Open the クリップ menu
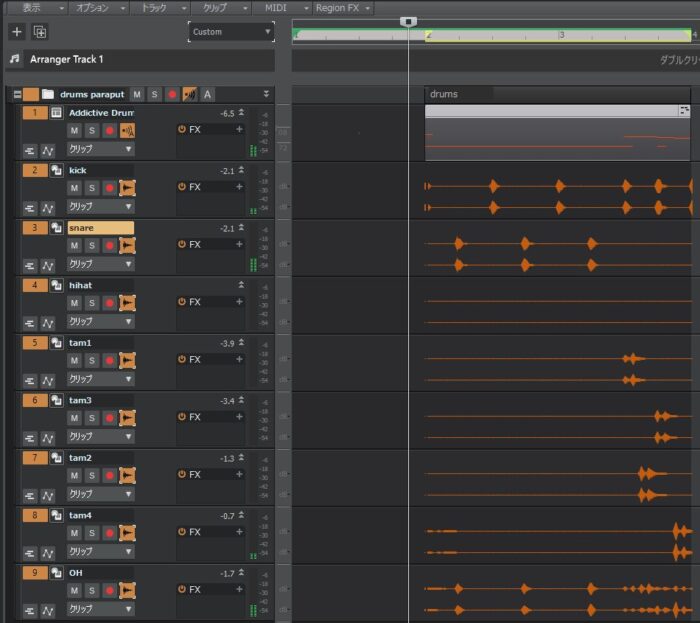Screen dimensions: 700x623 tap(221, 8)
